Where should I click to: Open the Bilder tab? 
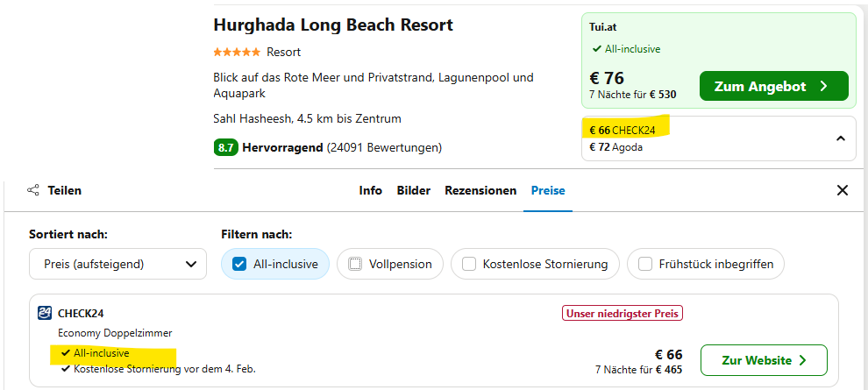click(x=414, y=190)
